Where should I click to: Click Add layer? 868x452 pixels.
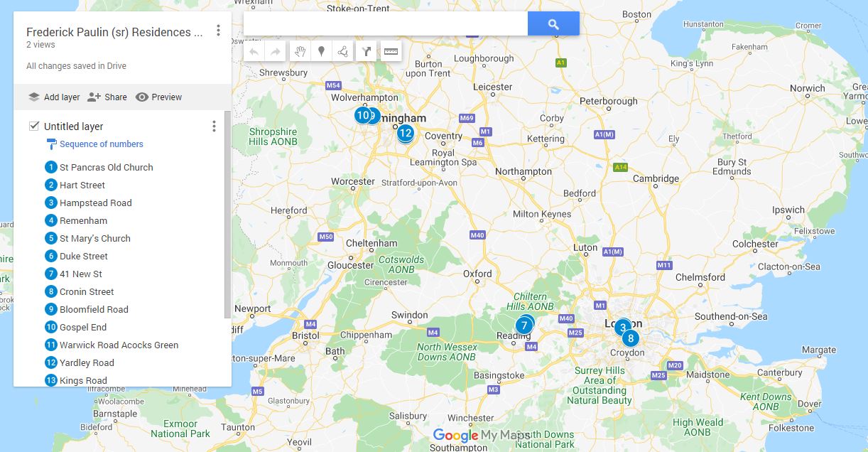(x=54, y=97)
